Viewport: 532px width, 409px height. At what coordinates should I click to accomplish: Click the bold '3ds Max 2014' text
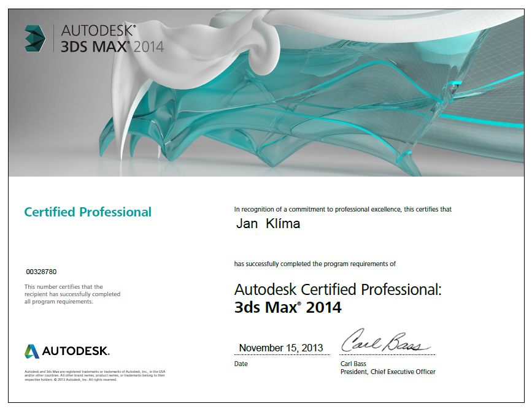coord(288,307)
